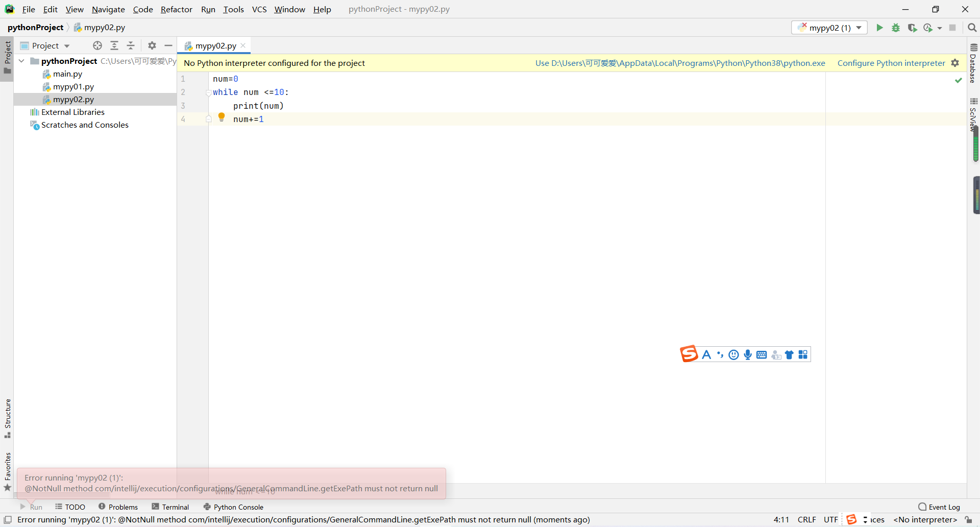
Task: Open the Edit menu
Action: tap(50, 9)
